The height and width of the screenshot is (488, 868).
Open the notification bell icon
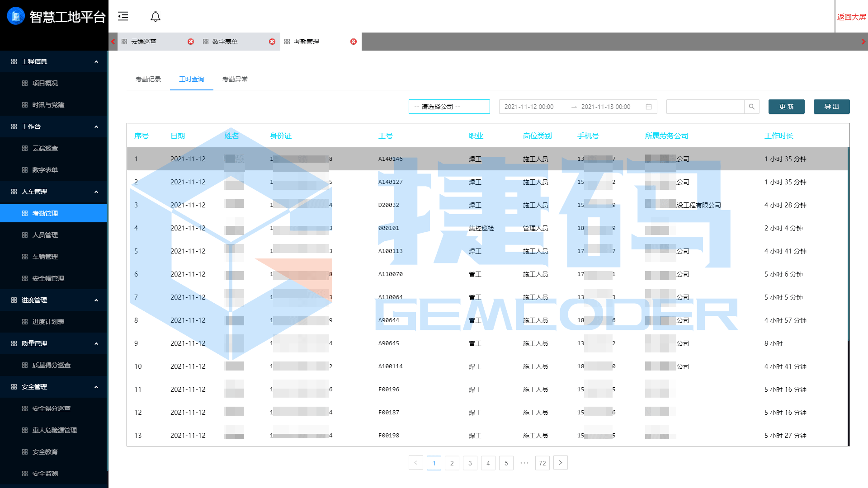click(156, 16)
